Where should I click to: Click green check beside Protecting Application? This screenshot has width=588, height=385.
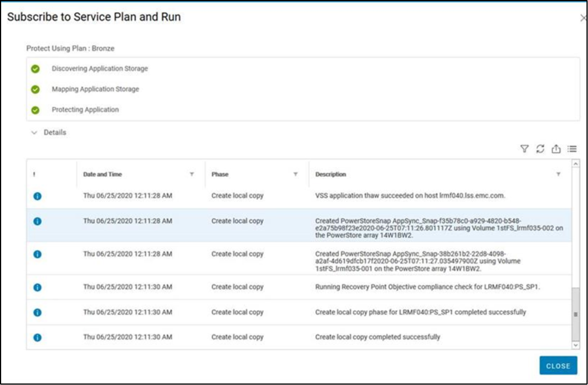pyautogui.click(x=35, y=110)
